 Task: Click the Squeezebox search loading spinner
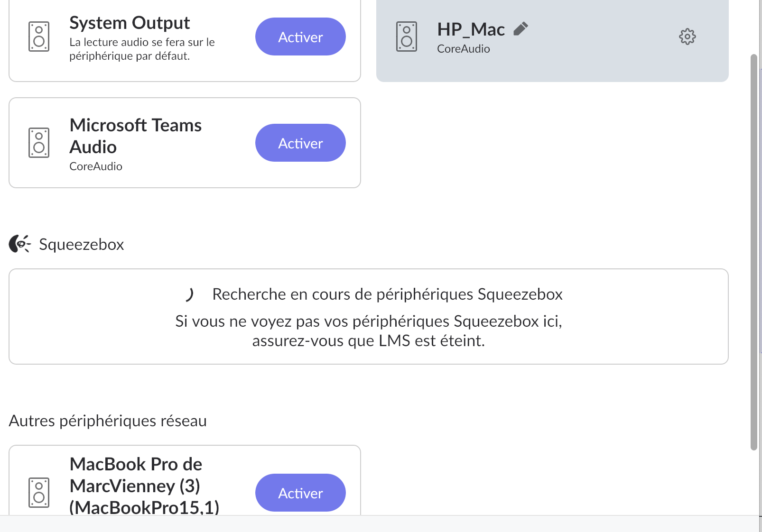(190, 294)
